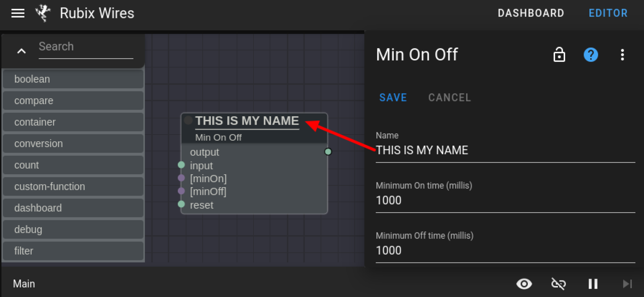Click the input port connector
Viewport: 644px width, 297px height.
(181, 165)
